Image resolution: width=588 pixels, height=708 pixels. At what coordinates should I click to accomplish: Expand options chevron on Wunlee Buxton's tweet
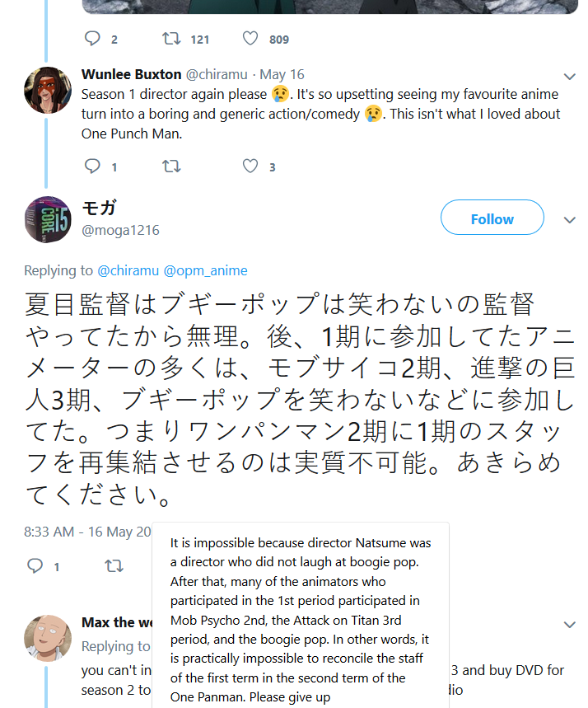[568, 76]
